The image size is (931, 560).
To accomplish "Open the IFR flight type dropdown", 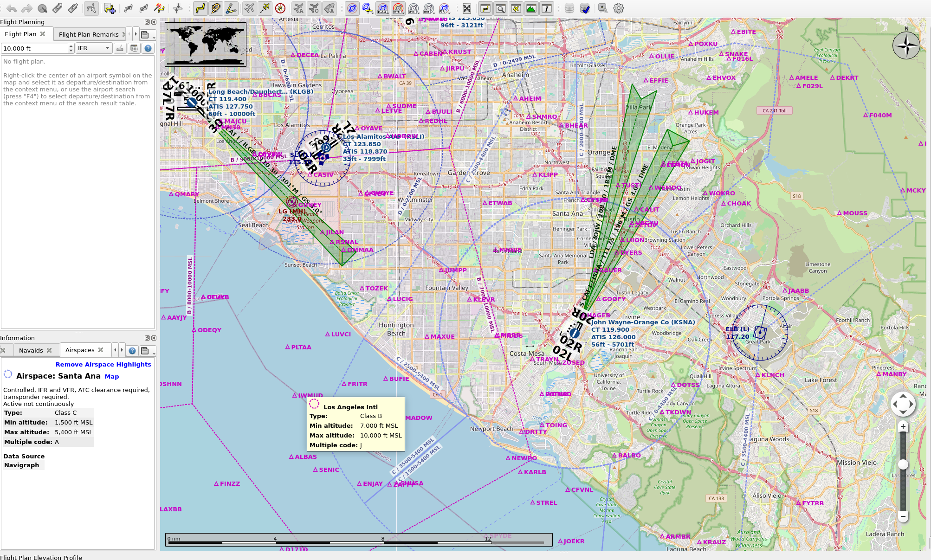I will click(94, 48).
